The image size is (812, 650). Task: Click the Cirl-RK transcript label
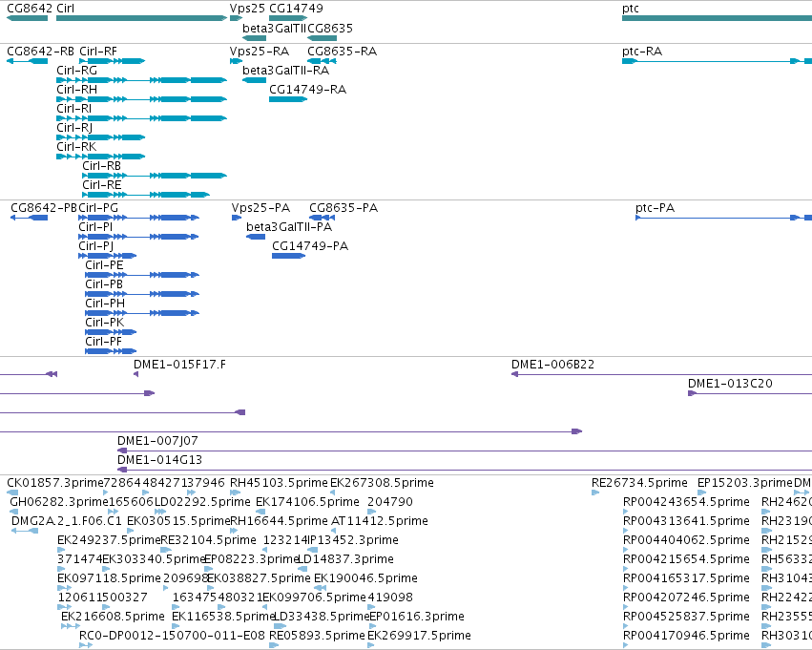pyautogui.click(x=76, y=147)
